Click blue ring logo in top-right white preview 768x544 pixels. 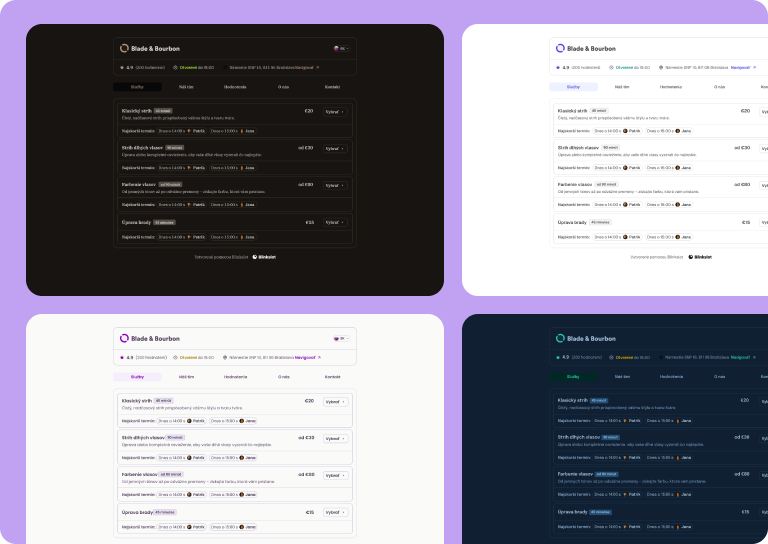[x=558, y=47]
